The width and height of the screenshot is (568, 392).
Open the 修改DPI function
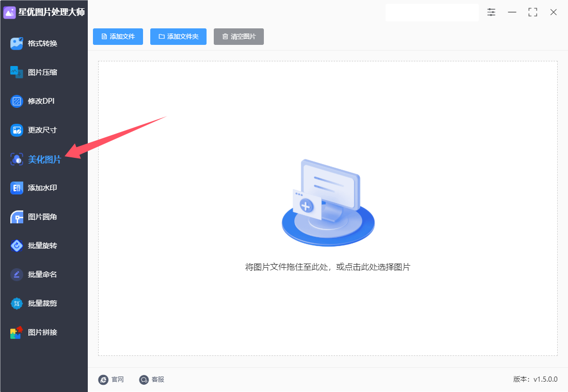coord(41,101)
